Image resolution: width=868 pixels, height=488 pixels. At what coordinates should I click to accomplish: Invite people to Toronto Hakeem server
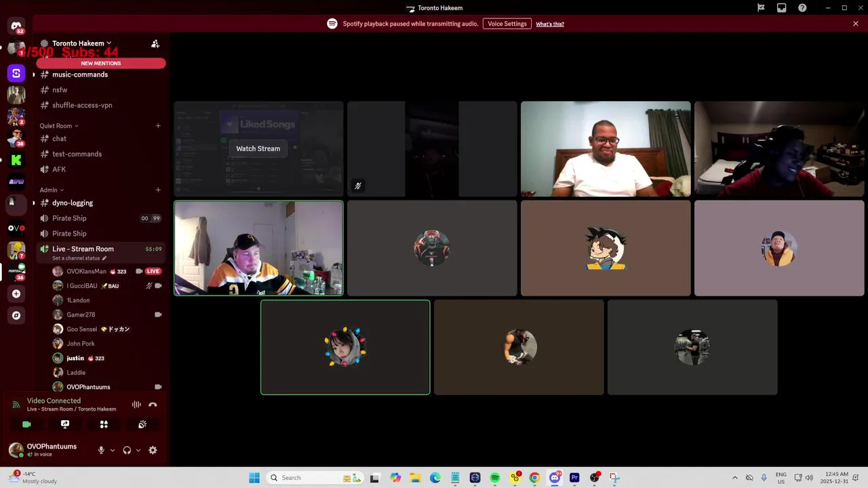point(155,43)
